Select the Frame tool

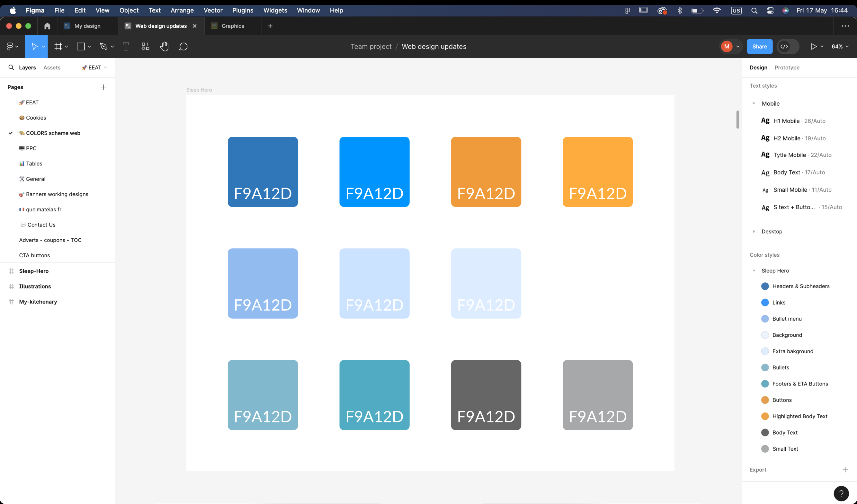point(58,47)
